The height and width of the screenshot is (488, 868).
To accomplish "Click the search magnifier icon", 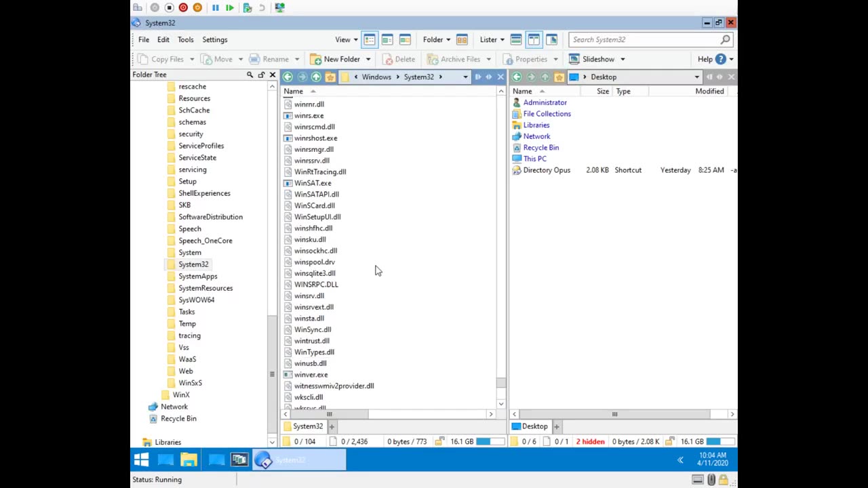I will 726,39.
